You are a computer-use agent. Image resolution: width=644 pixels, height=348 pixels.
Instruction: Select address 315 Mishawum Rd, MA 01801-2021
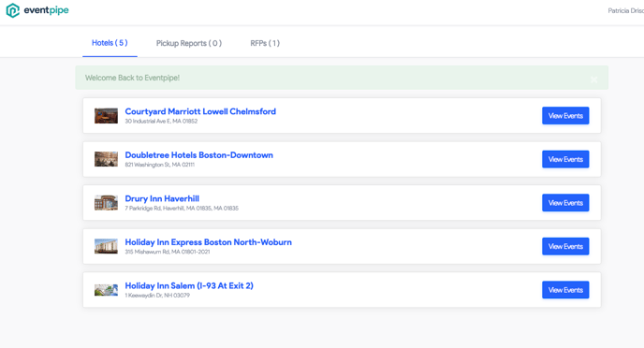click(168, 252)
